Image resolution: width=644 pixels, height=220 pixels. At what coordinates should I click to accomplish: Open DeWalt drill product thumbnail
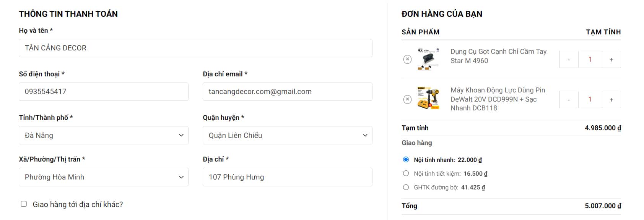pyautogui.click(x=428, y=99)
